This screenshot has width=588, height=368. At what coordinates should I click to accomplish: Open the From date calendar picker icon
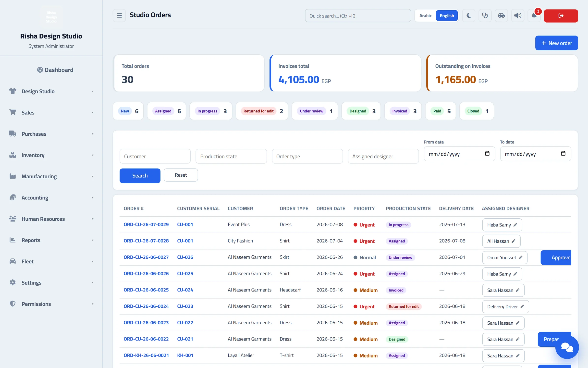487,154
